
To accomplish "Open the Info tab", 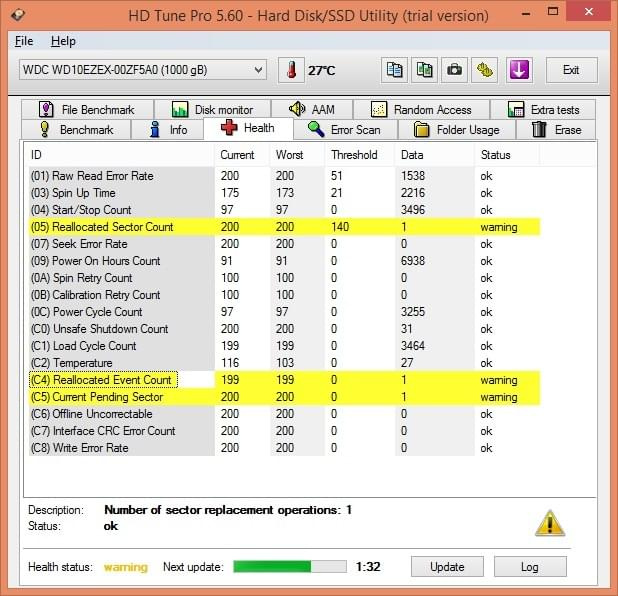I will click(x=168, y=130).
